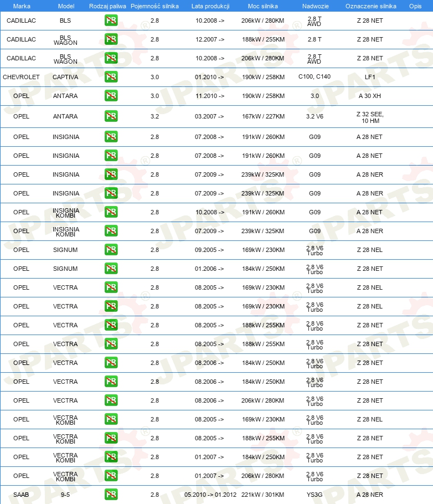Click fuel icon in Signum 01.2006 row
This screenshot has height=504, width=433.
tap(111, 269)
